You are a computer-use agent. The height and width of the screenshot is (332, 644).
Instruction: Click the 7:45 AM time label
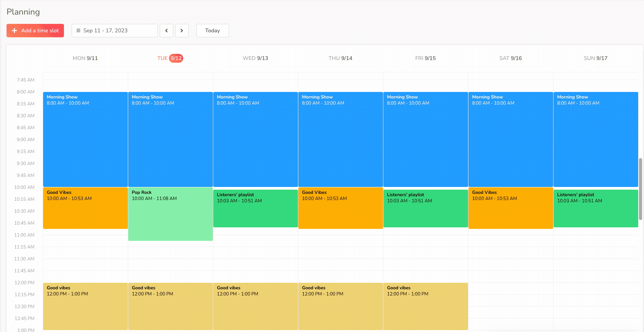(x=25, y=80)
